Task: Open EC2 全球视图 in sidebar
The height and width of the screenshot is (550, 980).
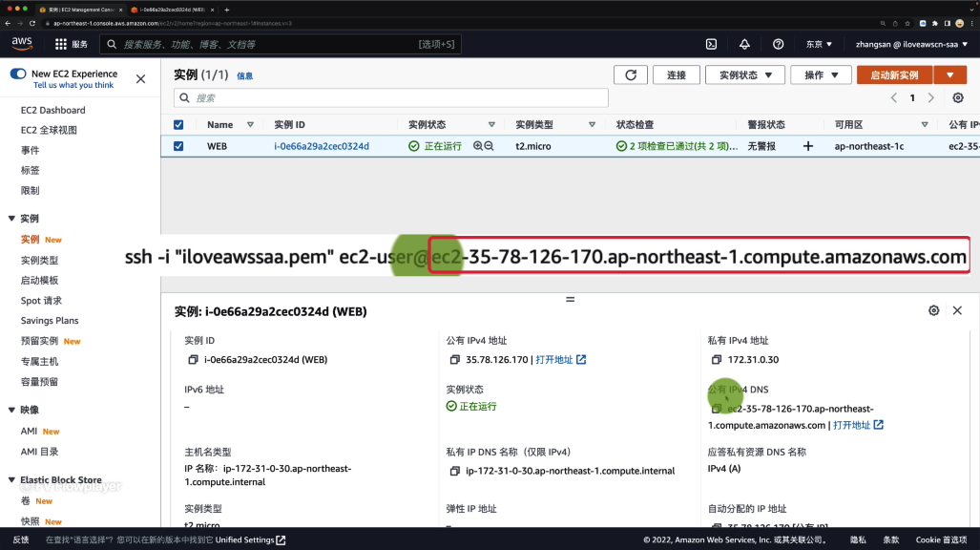Action: point(49,130)
